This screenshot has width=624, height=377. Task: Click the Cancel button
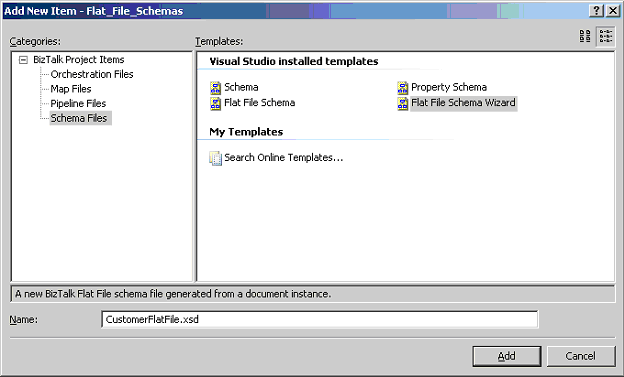pos(581,356)
